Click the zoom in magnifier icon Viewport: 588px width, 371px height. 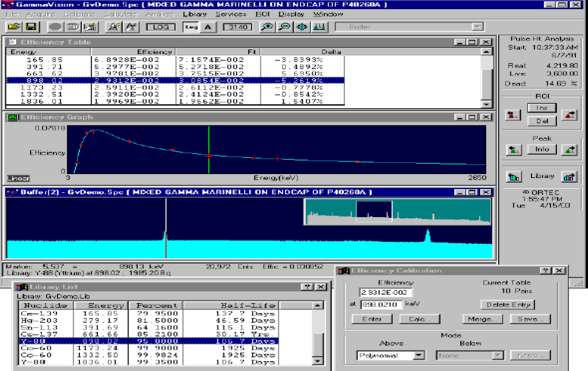[267, 26]
